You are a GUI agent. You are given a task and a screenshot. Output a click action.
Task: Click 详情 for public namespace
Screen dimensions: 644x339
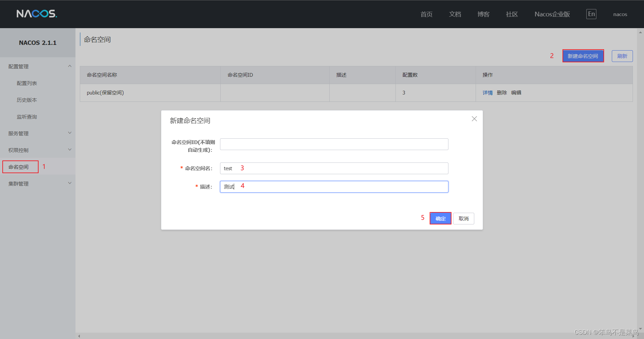click(x=488, y=93)
